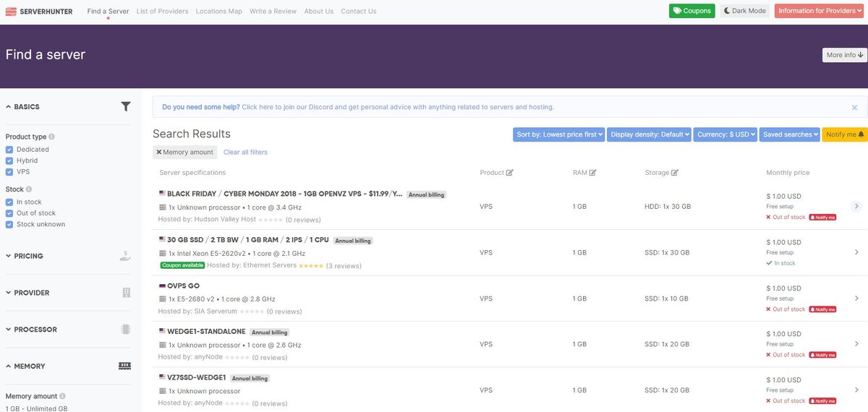Uncheck the Stock unknown option

click(9, 224)
